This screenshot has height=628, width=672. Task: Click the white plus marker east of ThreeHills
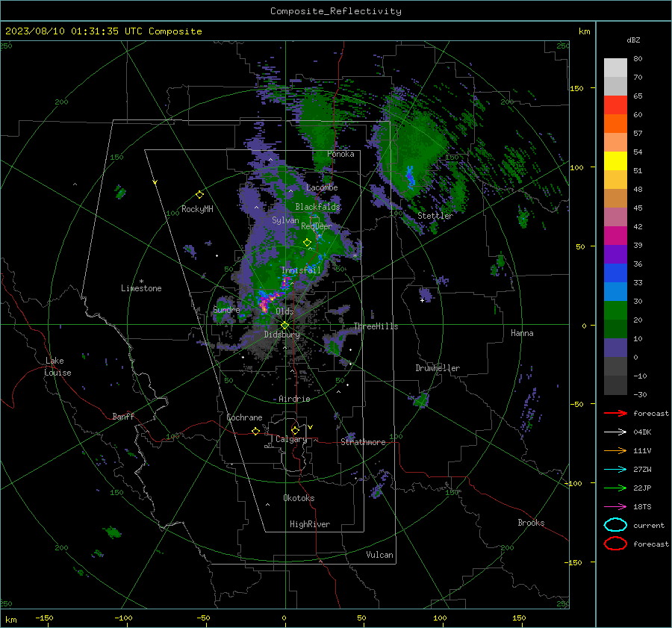pyautogui.click(x=422, y=300)
